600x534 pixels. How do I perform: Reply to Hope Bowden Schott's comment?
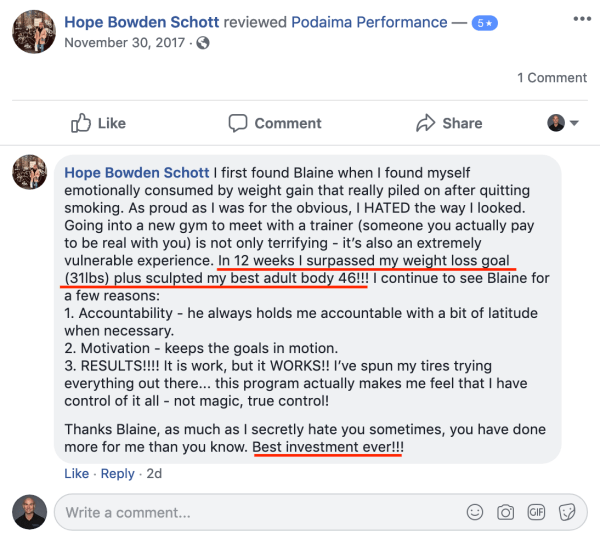[x=117, y=474]
